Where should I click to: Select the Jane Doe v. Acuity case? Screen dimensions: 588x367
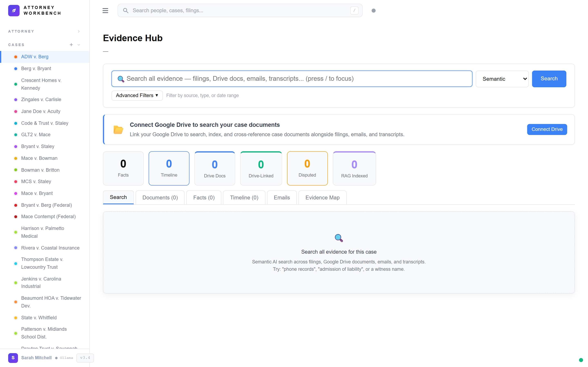point(41,111)
